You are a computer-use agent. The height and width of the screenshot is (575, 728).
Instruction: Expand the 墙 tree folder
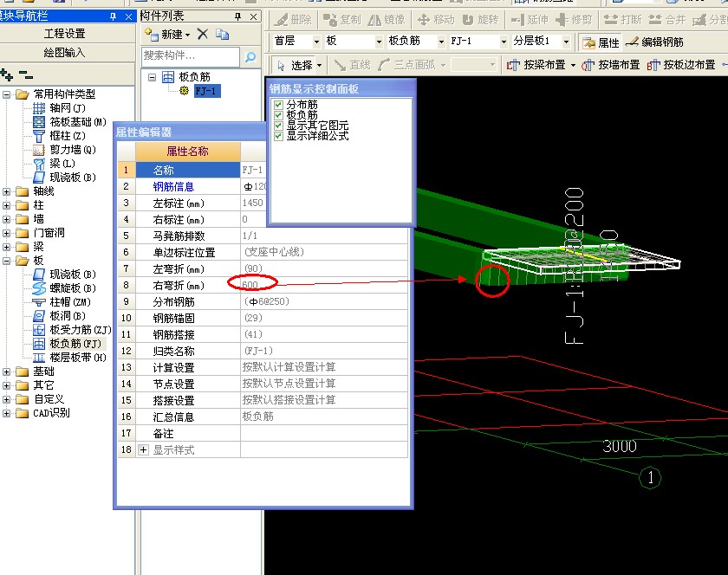7,219
